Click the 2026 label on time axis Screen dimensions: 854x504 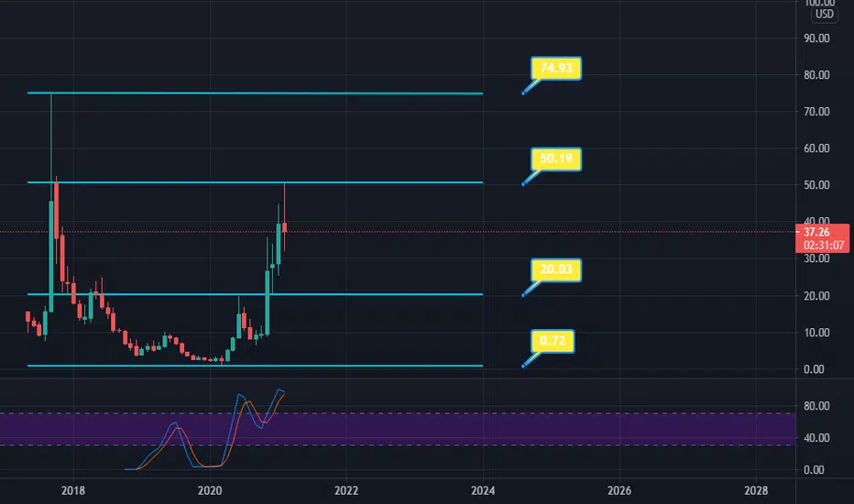[619, 490]
